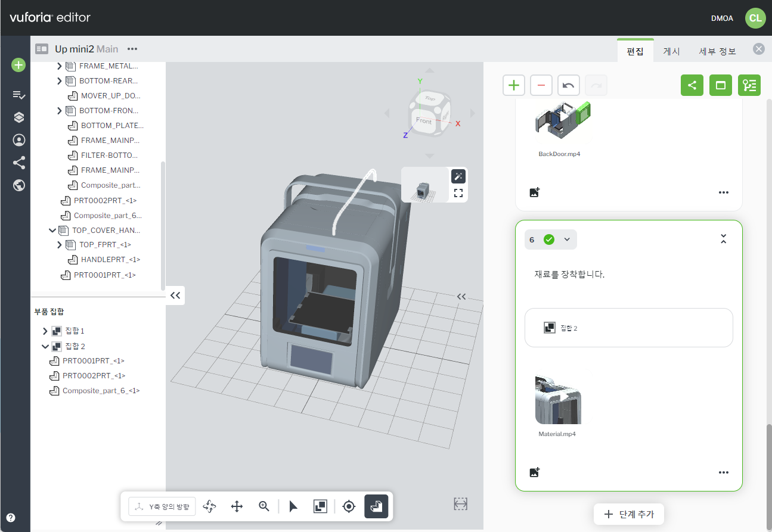Image resolution: width=772 pixels, height=532 pixels.
Task: Select the pan move tool in bottom toolbar
Action: pos(237,506)
